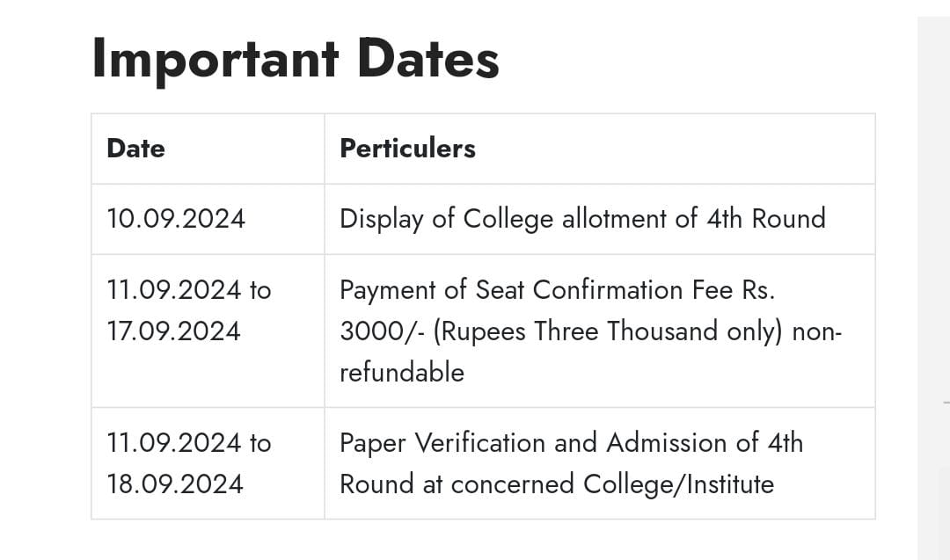
Task: Select the Date column header
Action: (135, 149)
